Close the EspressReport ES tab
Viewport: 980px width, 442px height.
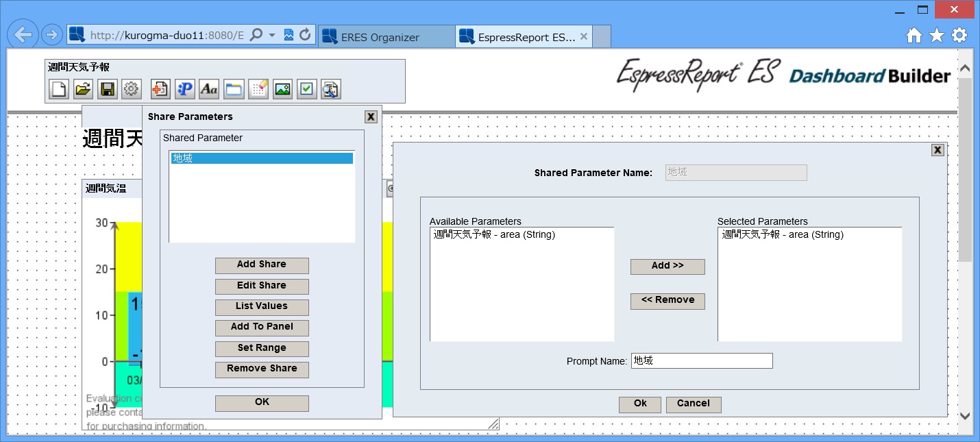584,37
